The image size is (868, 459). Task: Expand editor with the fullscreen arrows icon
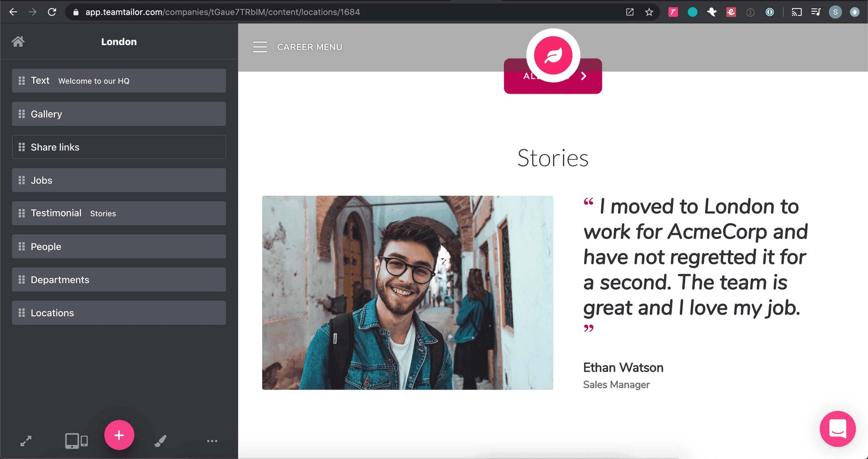[x=26, y=441]
